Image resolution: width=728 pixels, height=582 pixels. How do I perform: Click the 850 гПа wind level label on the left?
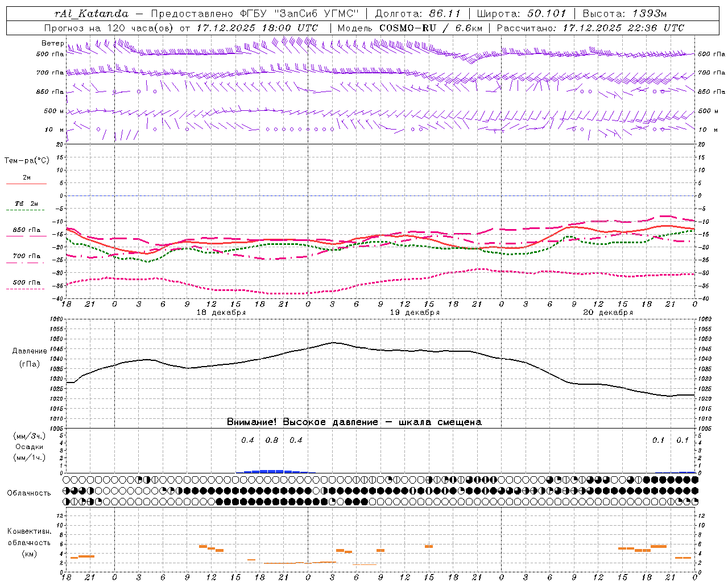tap(50, 92)
